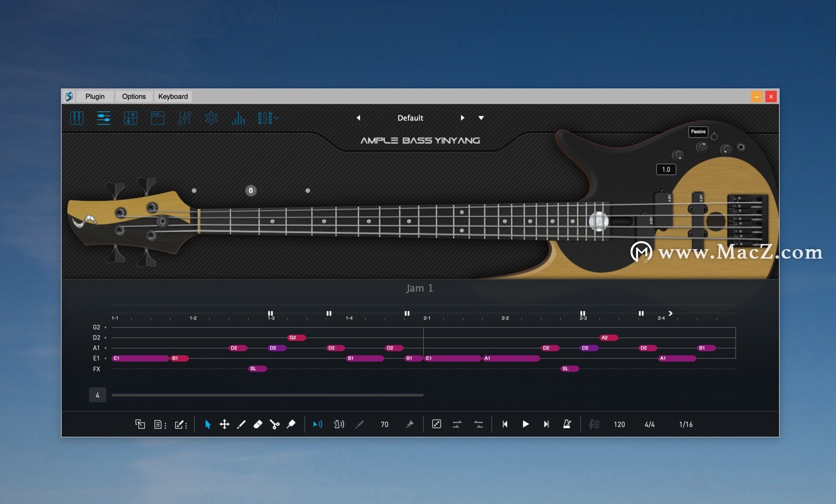Image resolution: width=836 pixels, height=504 pixels.
Task: Click the velocity value 70
Action: tap(385, 424)
